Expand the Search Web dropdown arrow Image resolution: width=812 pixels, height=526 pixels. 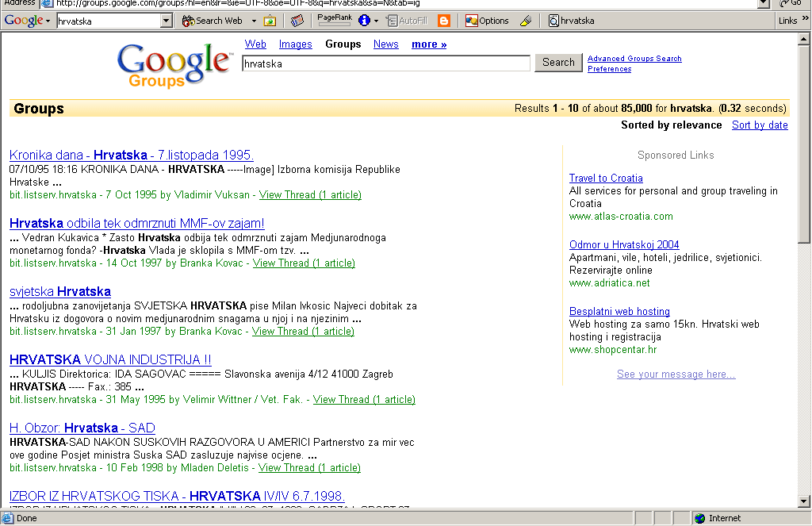click(x=254, y=21)
